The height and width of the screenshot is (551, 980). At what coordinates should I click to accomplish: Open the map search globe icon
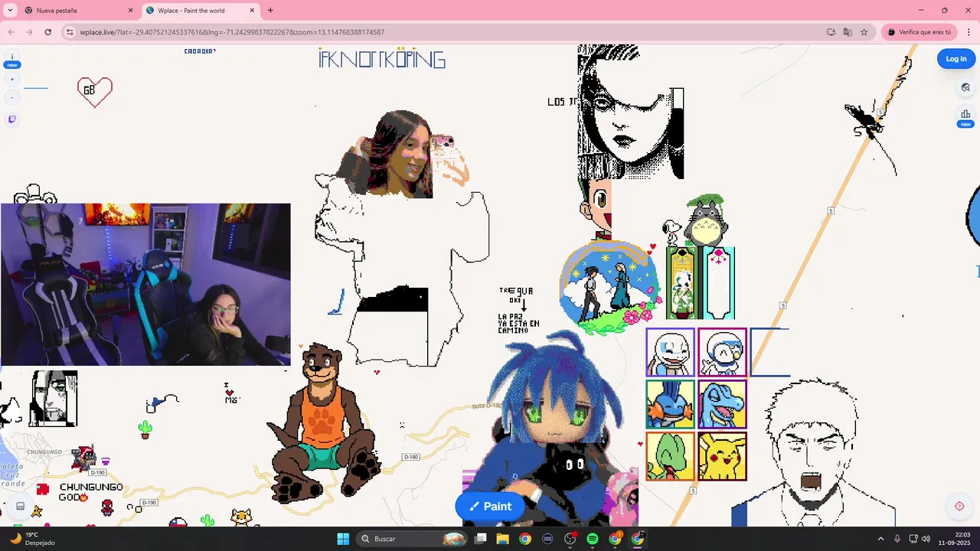(965, 87)
